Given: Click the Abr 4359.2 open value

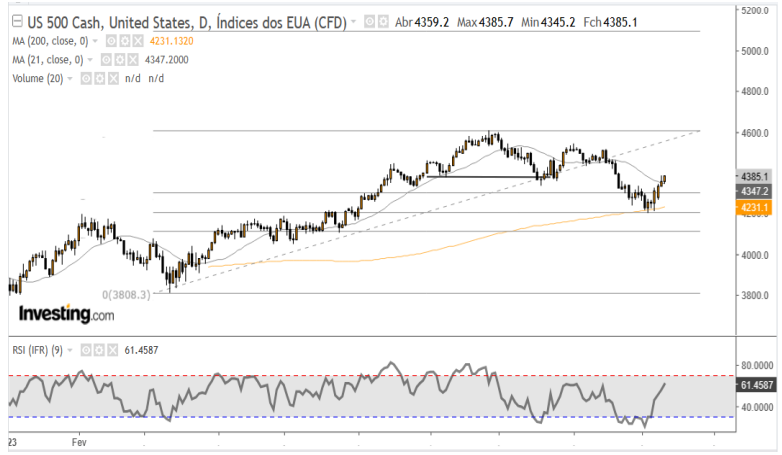Looking at the screenshot, I should (422, 22).
